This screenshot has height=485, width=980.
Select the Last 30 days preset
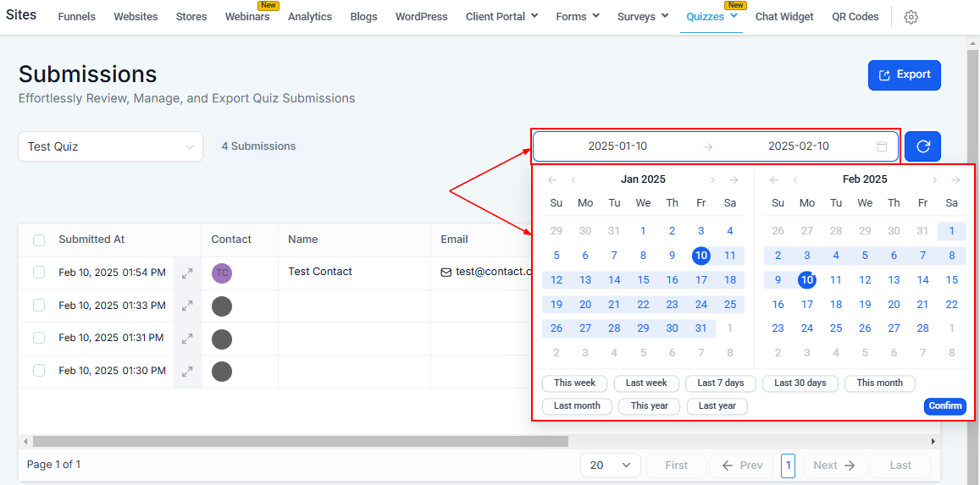(800, 383)
